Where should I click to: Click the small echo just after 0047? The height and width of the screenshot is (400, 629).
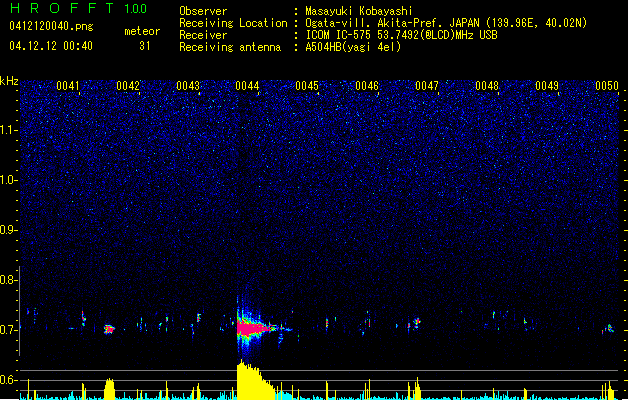(416, 323)
